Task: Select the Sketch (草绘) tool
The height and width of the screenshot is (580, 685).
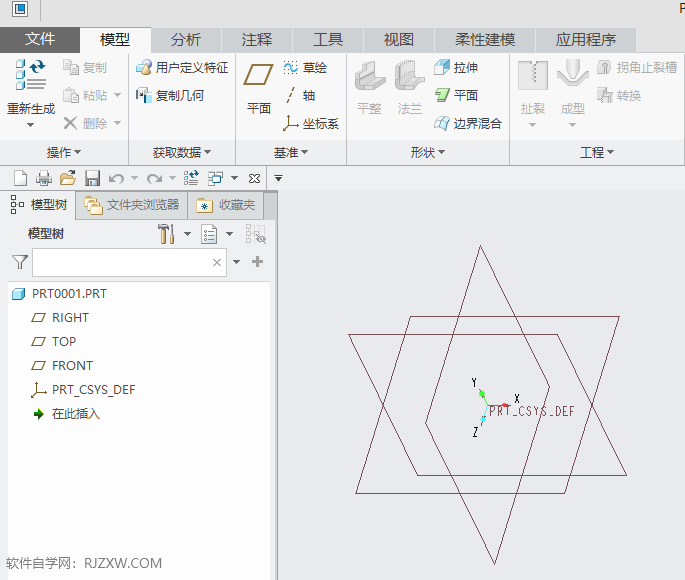Action: [305, 67]
